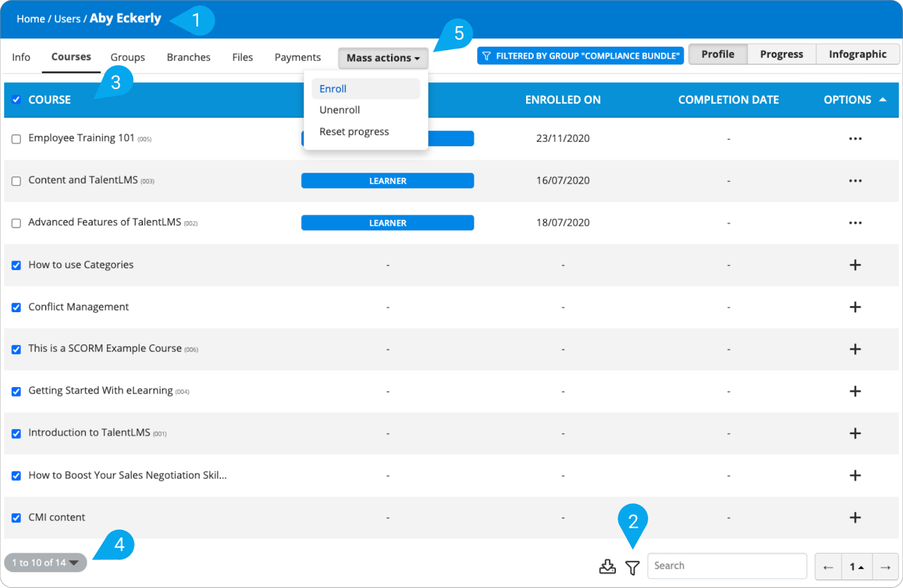This screenshot has height=588, width=903.
Task: Toggle the select-all COURSE header checkbox
Action: coord(16,100)
